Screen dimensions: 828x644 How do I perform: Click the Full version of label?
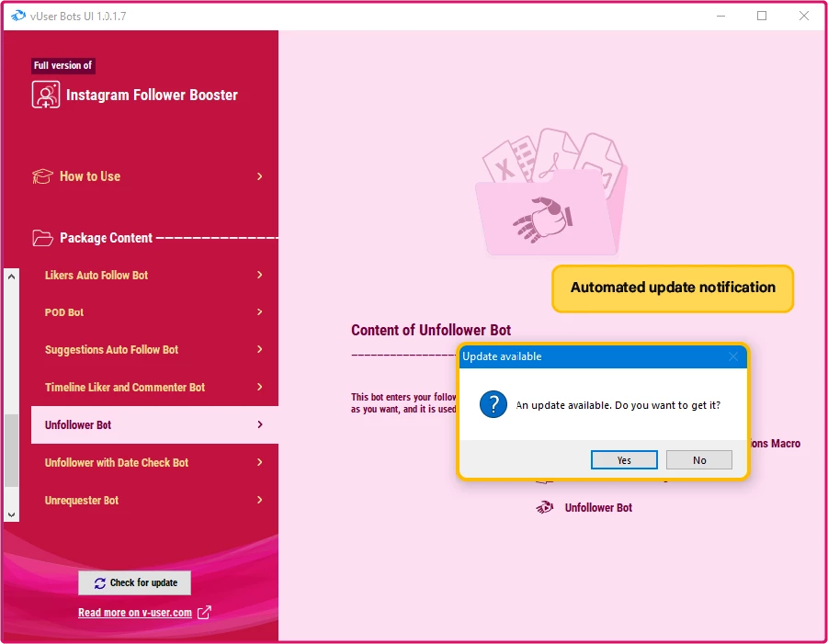pos(62,65)
